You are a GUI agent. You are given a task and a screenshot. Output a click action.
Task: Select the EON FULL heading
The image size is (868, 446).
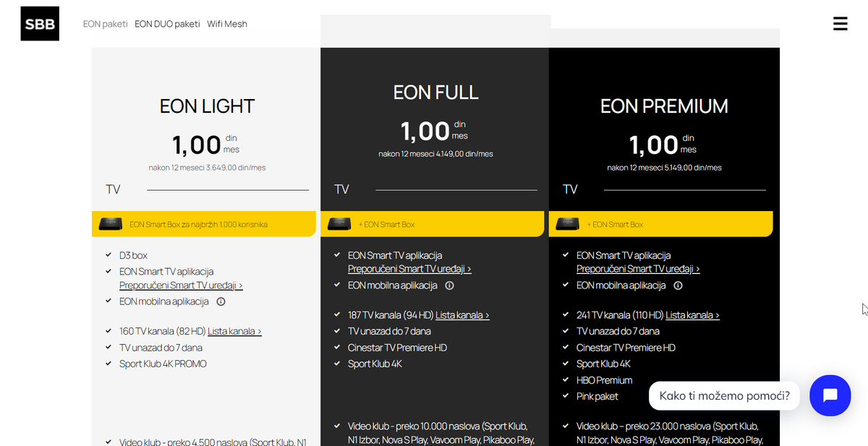435,93
